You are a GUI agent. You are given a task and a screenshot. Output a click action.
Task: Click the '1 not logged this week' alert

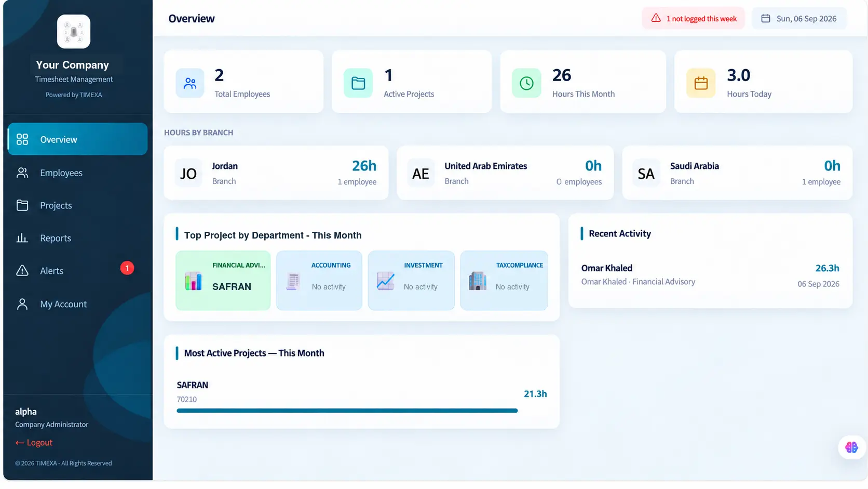click(x=694, y=18)
